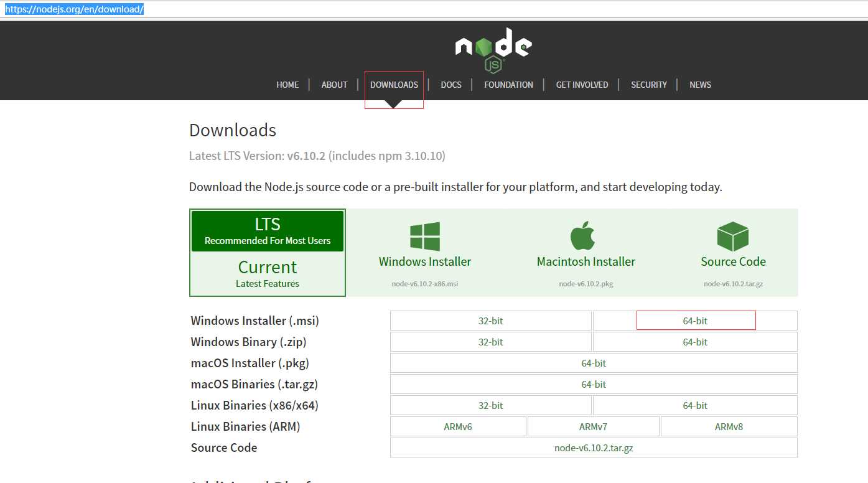Click the Linux Binaries (x86/x64) row label
The height and width of the screenshot is (483, 868).
point(254,406)
